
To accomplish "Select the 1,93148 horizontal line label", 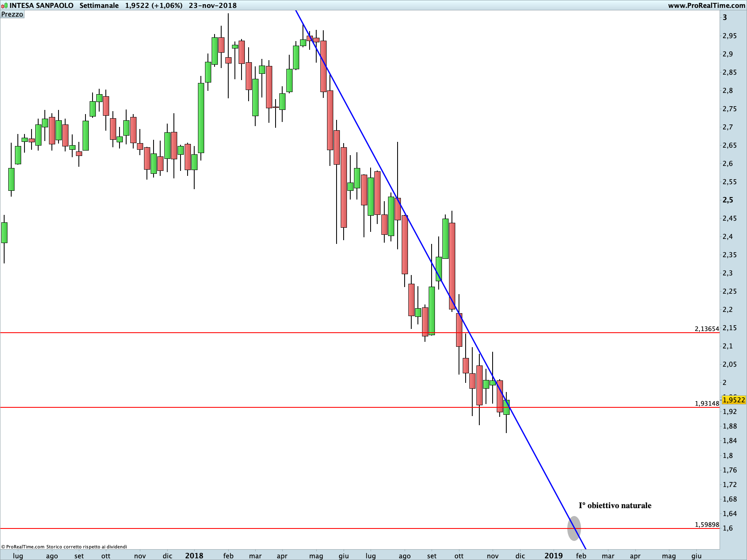I will coord(707,403).
